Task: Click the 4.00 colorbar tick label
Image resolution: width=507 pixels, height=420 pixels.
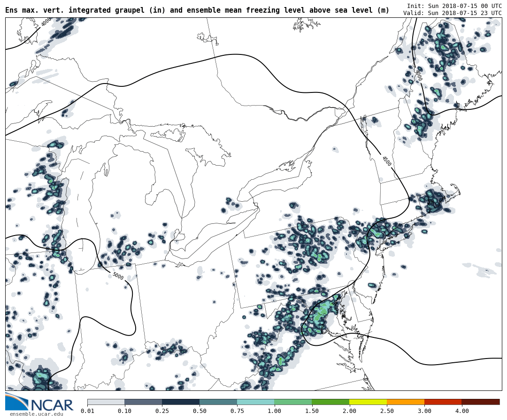Action: 461,411
